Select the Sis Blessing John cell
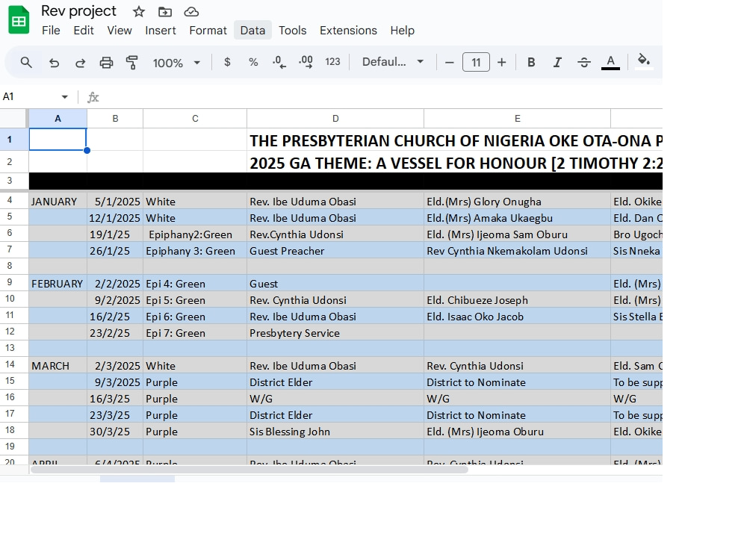 point(335,432)
